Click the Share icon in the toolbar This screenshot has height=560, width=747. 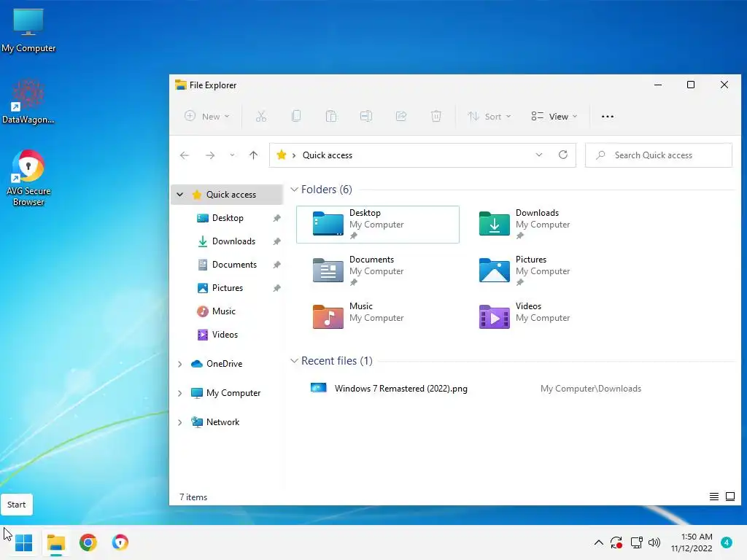tap(401, 116)
